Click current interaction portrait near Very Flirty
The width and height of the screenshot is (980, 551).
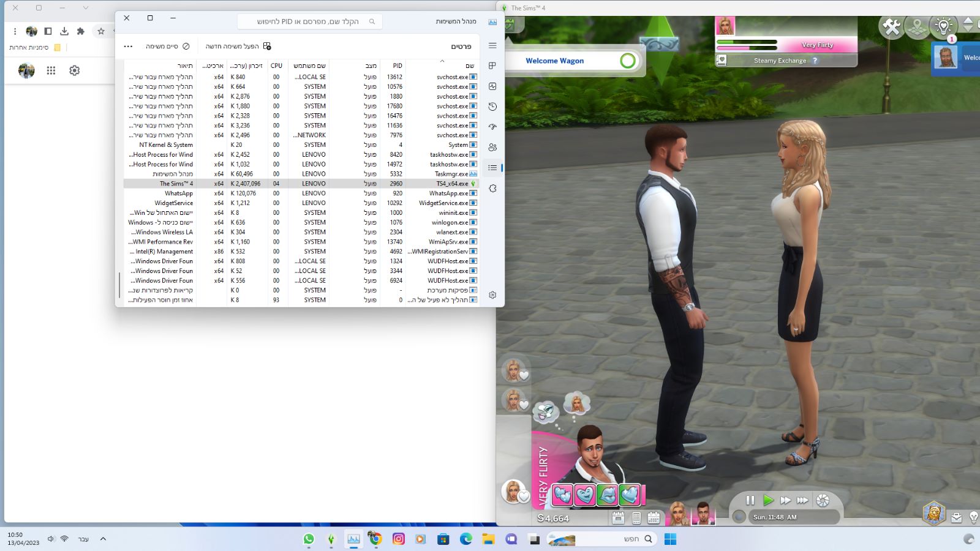514,490
